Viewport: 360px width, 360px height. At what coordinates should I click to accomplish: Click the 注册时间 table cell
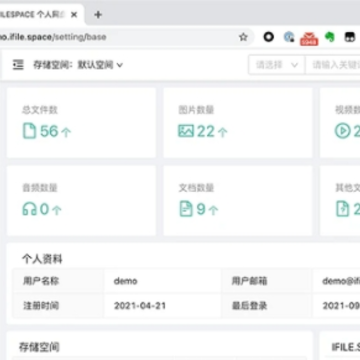point(58,306)
